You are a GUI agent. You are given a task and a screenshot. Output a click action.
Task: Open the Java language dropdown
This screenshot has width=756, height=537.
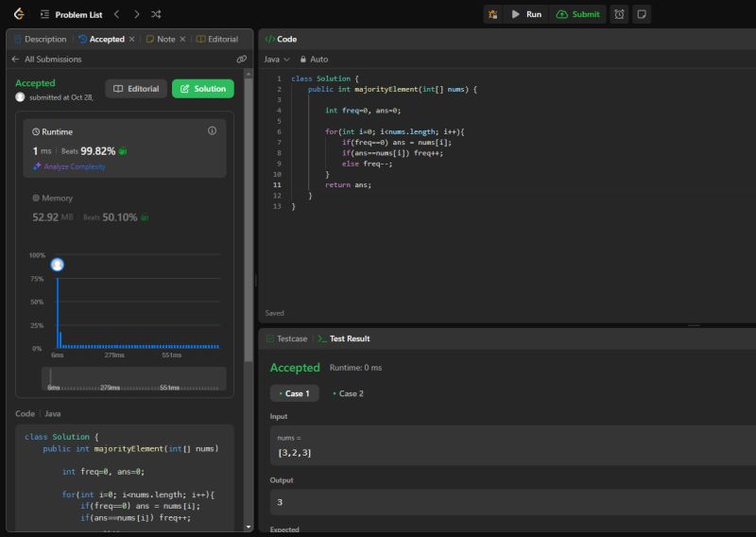tap(277, 60)
